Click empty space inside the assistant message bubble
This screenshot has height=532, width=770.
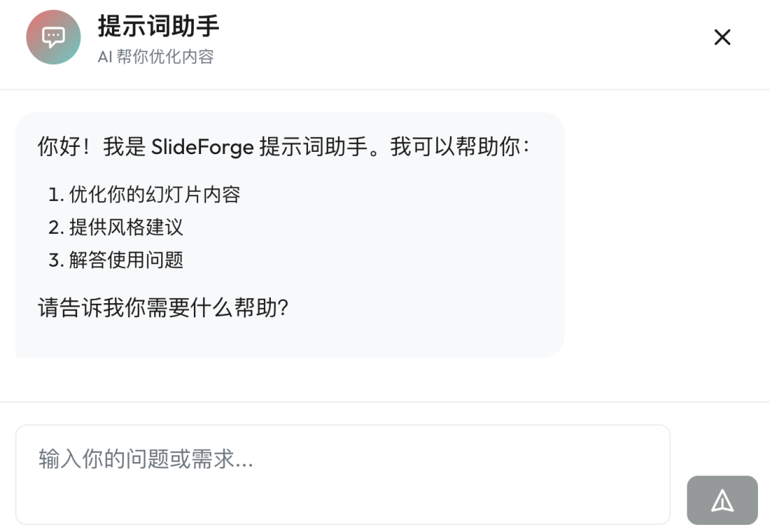(428, 285)
